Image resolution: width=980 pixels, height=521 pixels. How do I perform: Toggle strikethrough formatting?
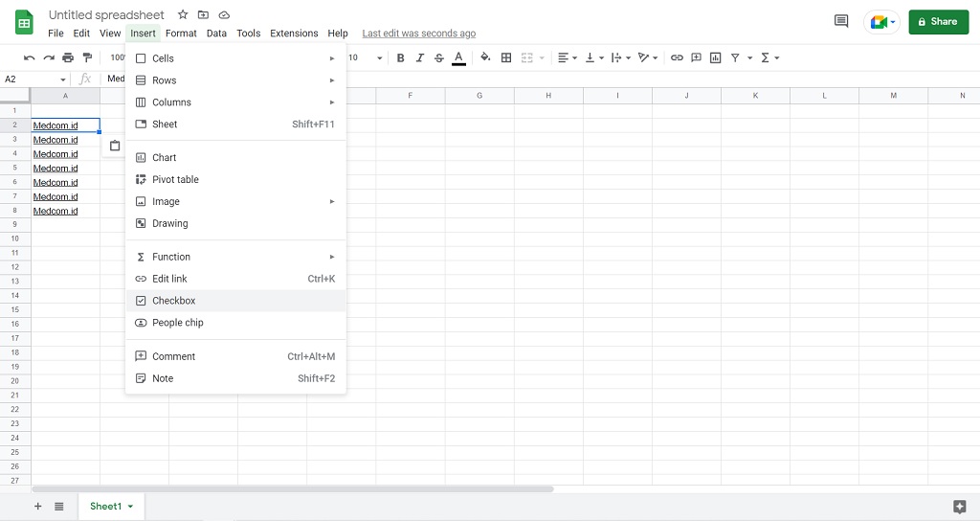pyautogui.click(x=439, y=57)
